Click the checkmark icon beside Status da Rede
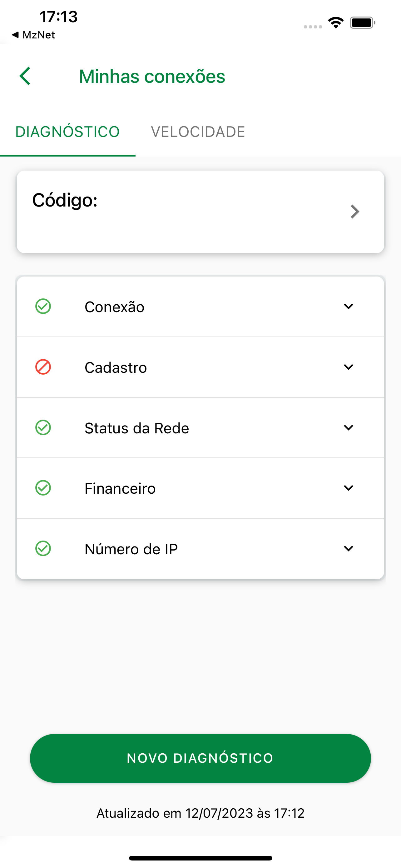Viewport: 401px width, 868px height. point(43,428)
